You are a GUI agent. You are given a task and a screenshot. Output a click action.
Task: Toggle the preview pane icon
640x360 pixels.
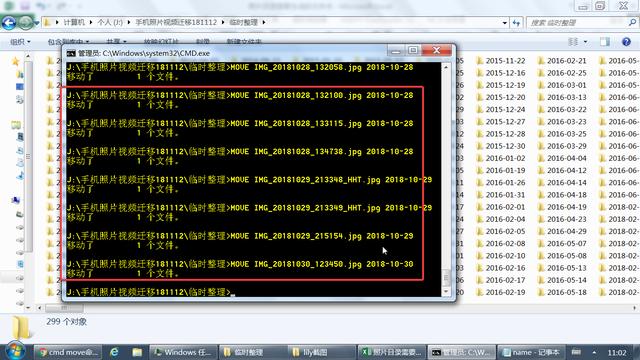click(605, 42)
